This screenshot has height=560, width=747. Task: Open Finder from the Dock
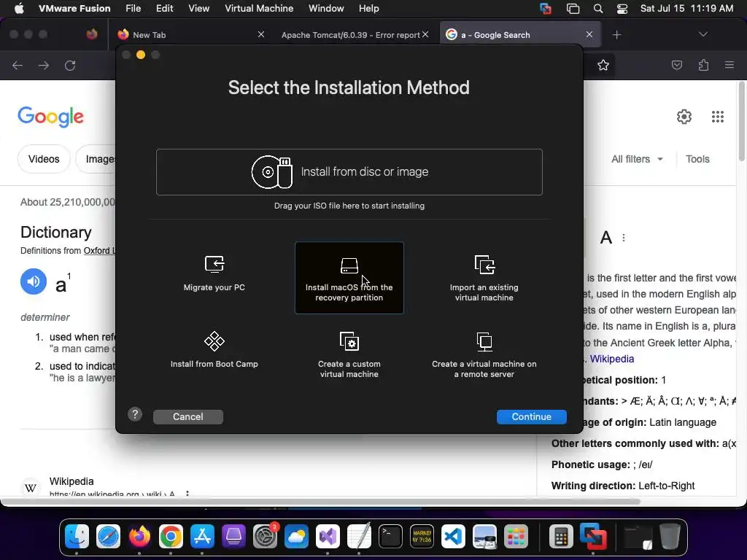tap(77, 537)
